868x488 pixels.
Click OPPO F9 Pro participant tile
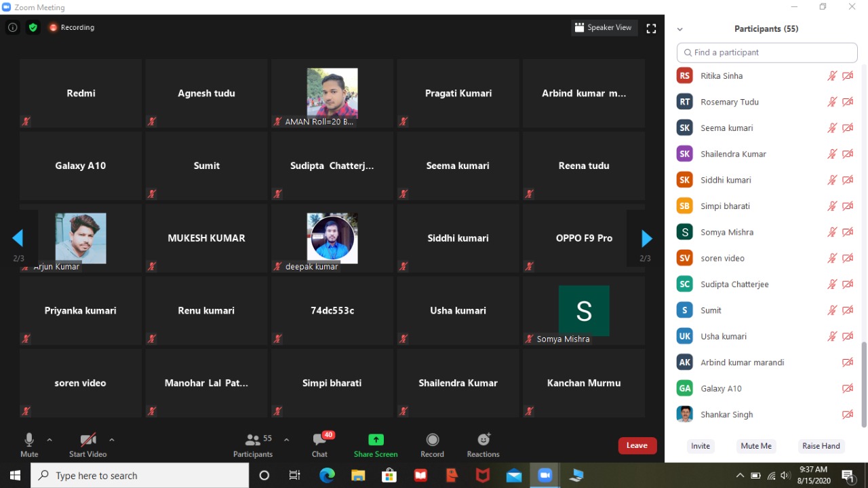[x=584, y=238]
